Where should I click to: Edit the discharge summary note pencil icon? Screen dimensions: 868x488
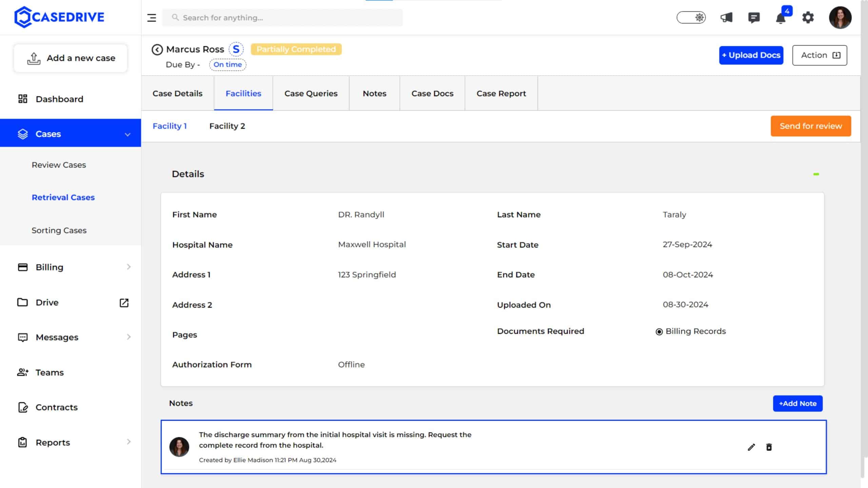[x=751, y=447]
